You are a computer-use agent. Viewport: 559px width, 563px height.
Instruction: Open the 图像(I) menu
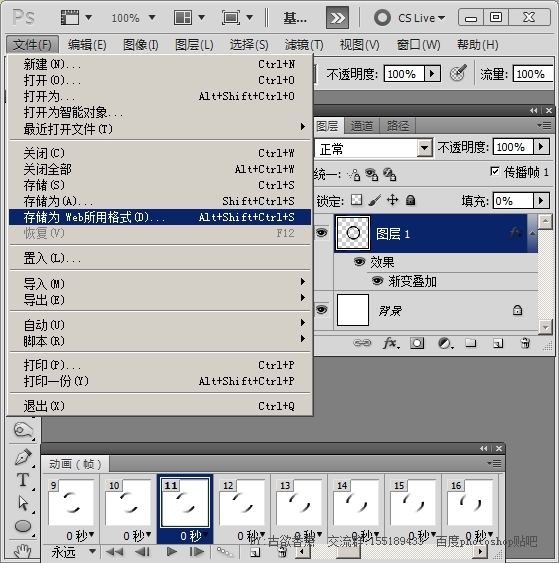coord(141,45)
